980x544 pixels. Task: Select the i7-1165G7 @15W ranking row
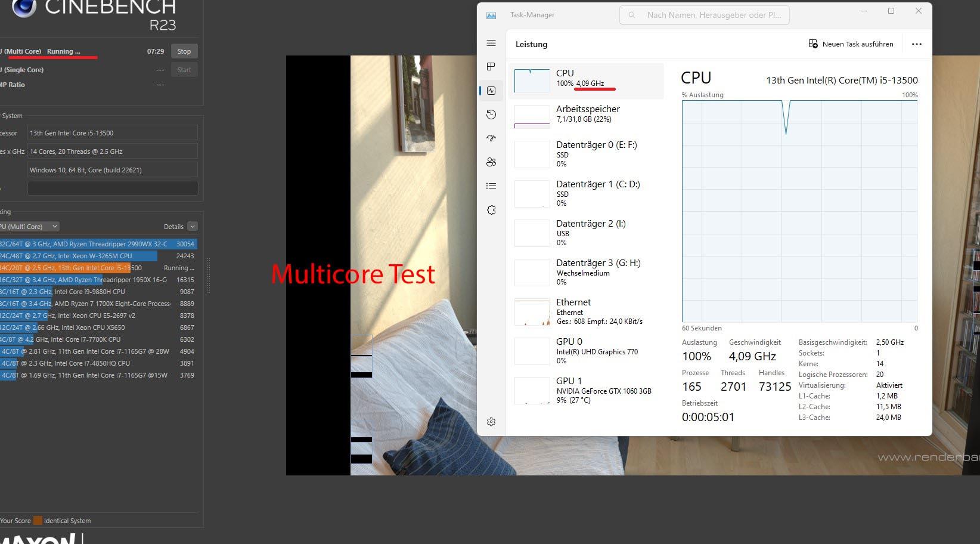(98, 375)
